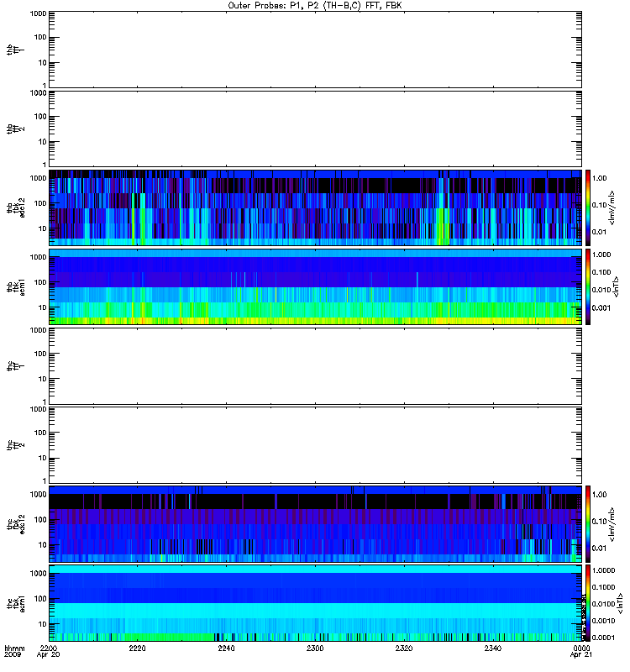Image resolution: width=630 pixels, height=672 pixels.
Task: Click the thc fbk edc12 spectrogram panel
Action: pyautogui.click(x=315, y=524)
